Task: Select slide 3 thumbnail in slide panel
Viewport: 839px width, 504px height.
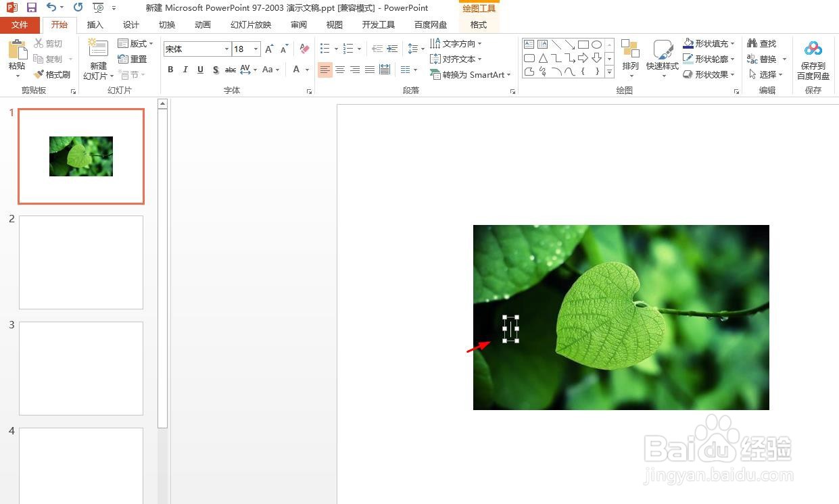Action: [80, 368]
